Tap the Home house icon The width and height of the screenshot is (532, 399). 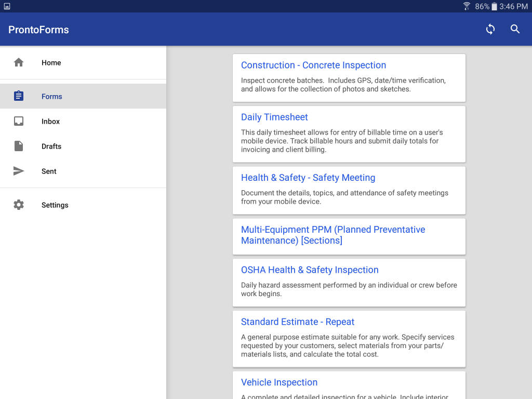[19, 62]
